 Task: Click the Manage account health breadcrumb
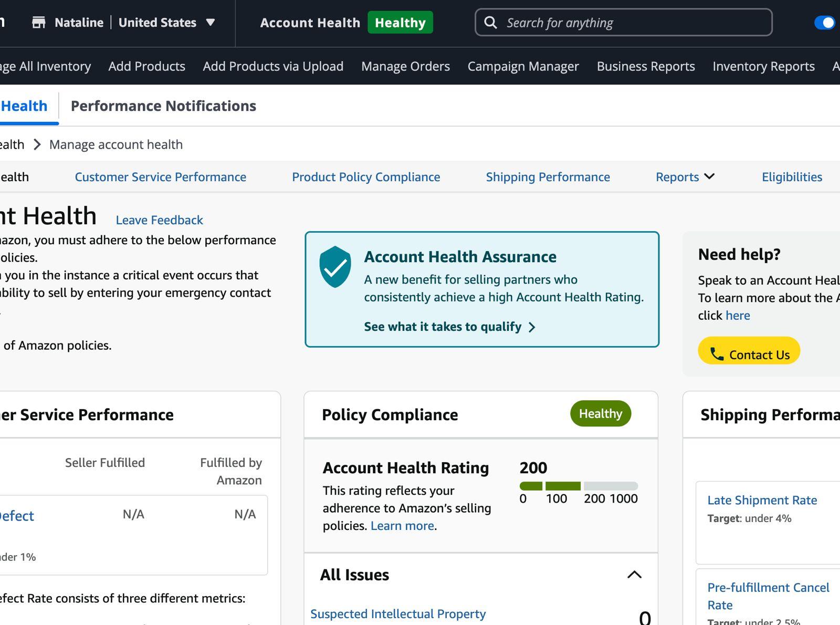pos(116,144)
